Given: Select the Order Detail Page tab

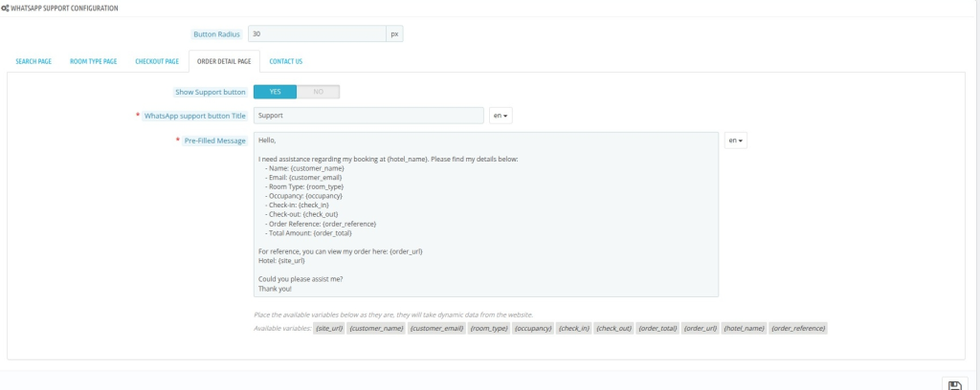Looking at the screenshot, I should click(224, 61).
